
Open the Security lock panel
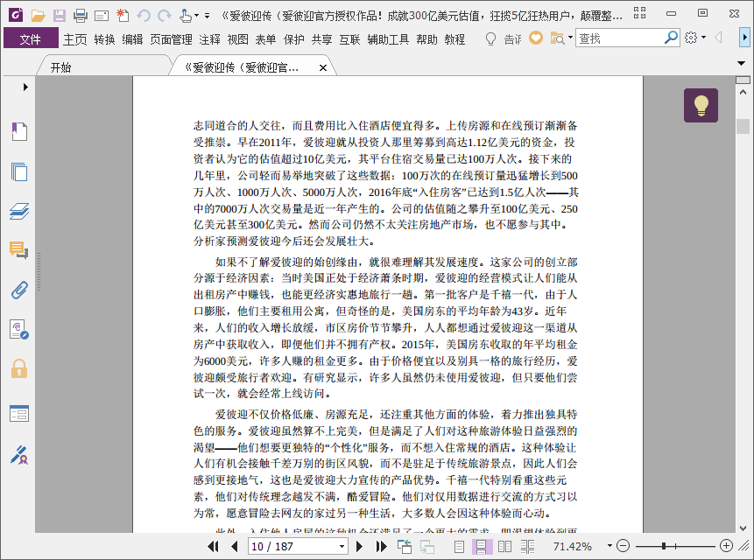[x=19, y=368]
